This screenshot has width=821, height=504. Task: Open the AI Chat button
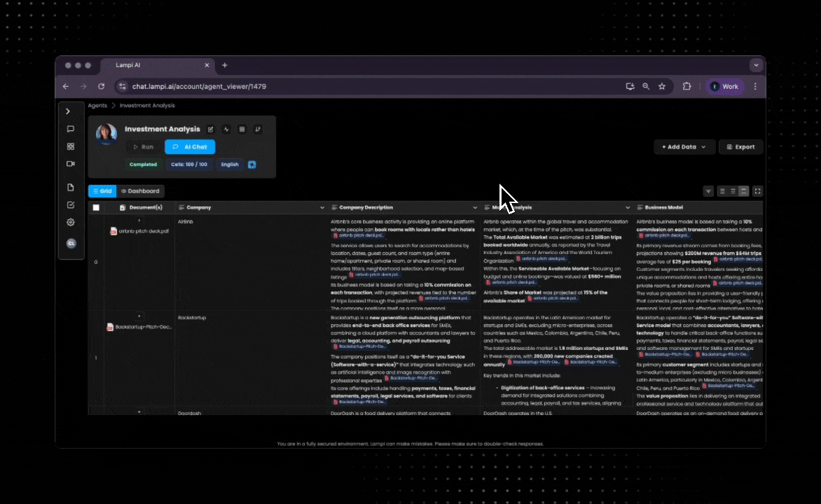tap(190, 147)
